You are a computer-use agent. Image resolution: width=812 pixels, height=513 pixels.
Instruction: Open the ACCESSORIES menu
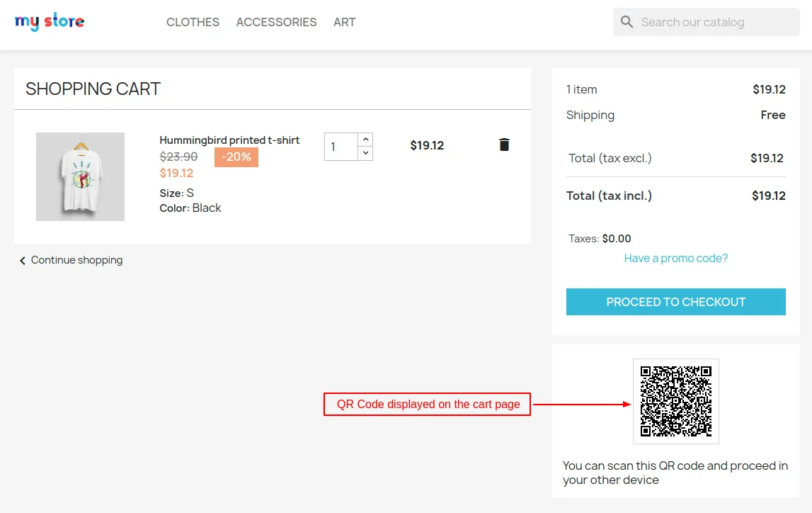point(276,22)
